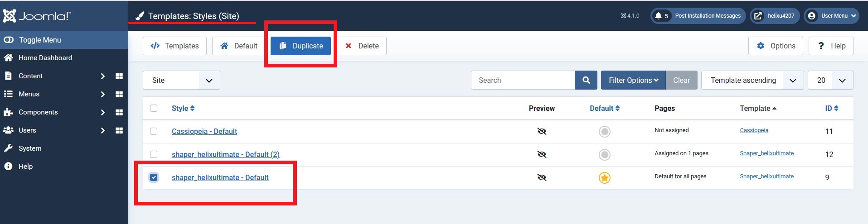Expand Filter Options
Viewport: 868px width, 224px height.
[x=633, y=80]
